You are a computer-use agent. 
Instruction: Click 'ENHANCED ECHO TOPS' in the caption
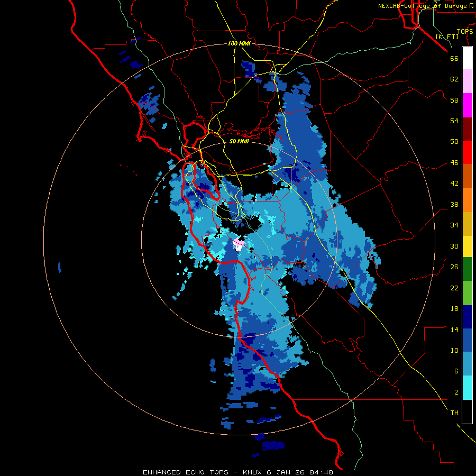(186, 472)
